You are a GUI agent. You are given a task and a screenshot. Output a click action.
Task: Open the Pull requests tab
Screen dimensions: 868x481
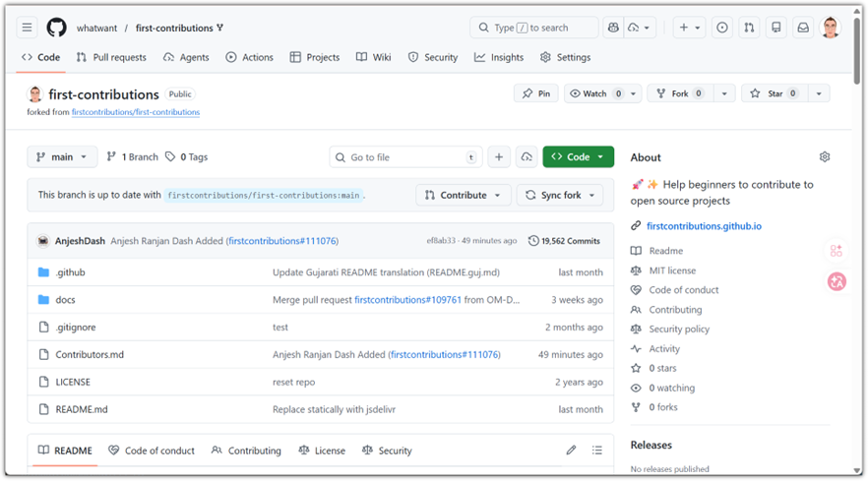click(x=111, y=57)
